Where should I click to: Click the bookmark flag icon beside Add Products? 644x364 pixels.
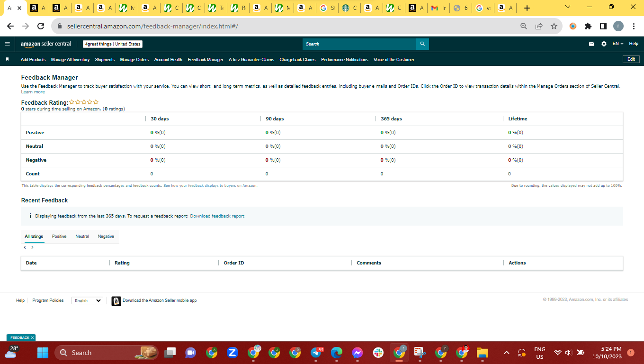pyautogui.click(x=7, y=59)
